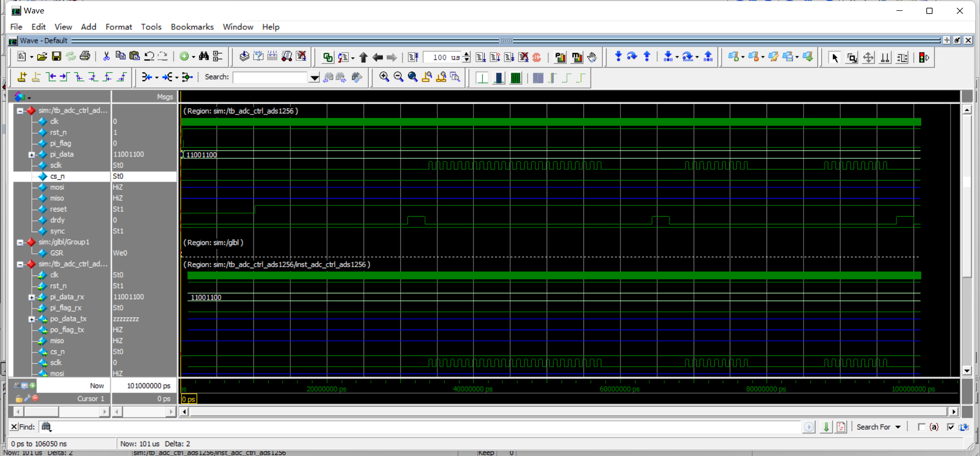Open the Format menu

tap(119, 27)
